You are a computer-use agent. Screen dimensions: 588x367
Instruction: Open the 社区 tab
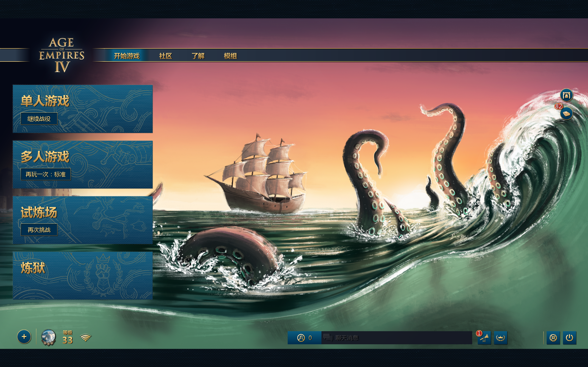point(165,56)
